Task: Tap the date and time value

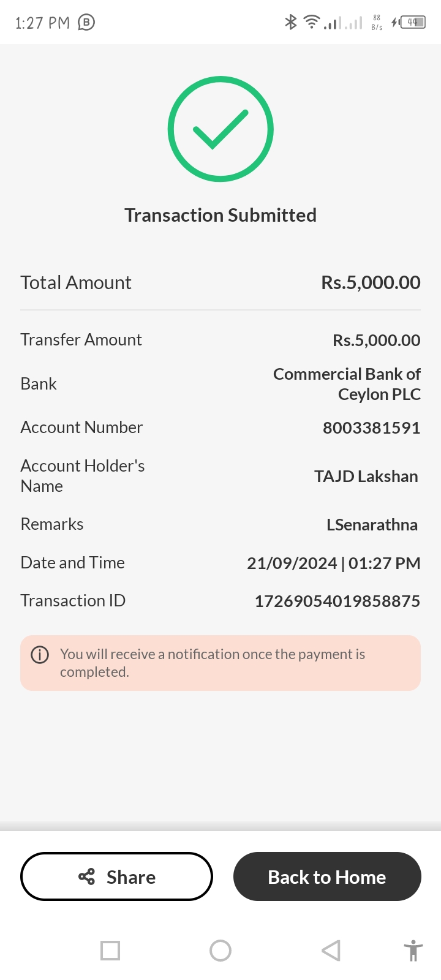Action: point(333,563)
